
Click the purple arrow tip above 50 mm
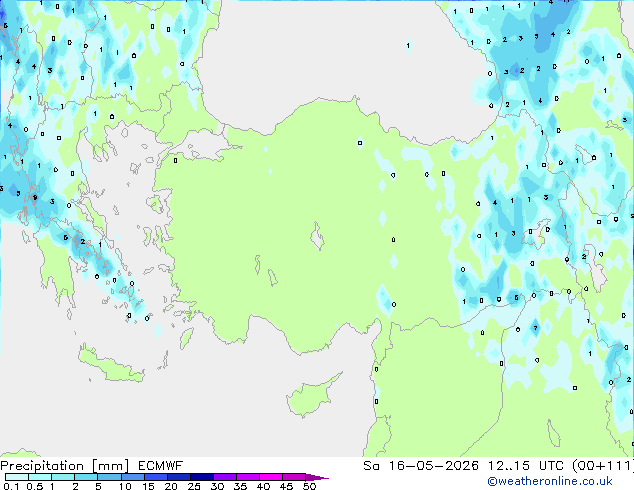pos(317,477)
